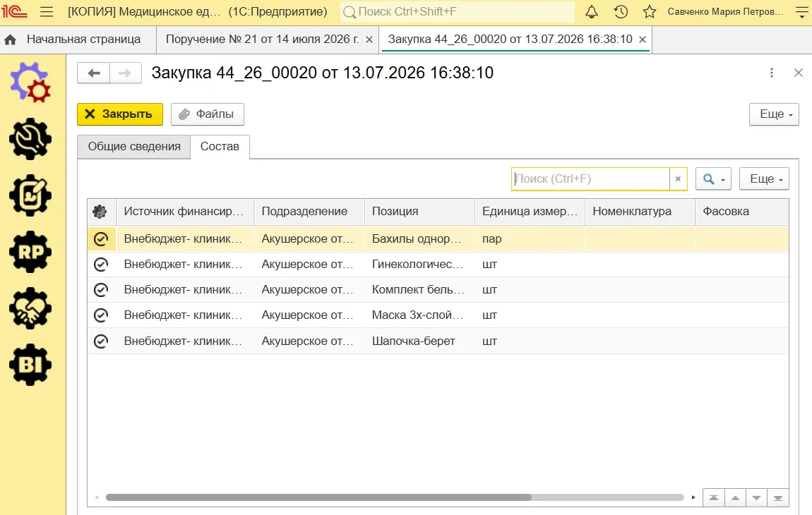812x515 pixels.
Task: Move up one row in the table
Action: coord(735,498)
